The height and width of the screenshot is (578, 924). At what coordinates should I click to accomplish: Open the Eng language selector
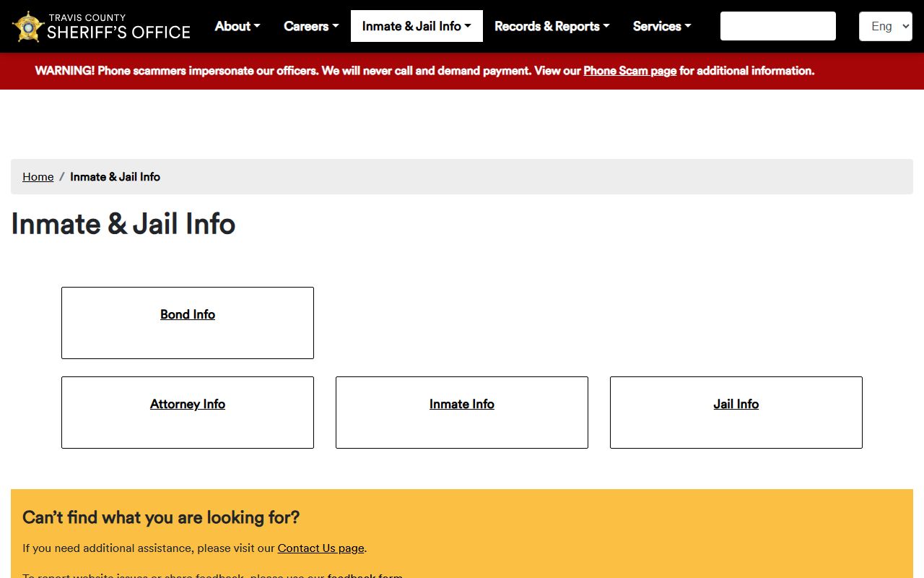pos(885,26)
